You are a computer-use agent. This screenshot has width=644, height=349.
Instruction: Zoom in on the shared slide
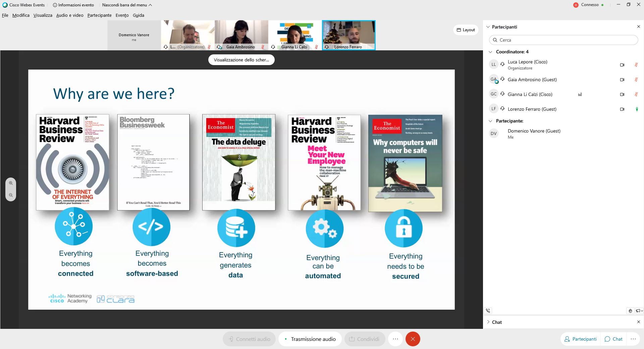pyautogui.click(x=11, y=183)
